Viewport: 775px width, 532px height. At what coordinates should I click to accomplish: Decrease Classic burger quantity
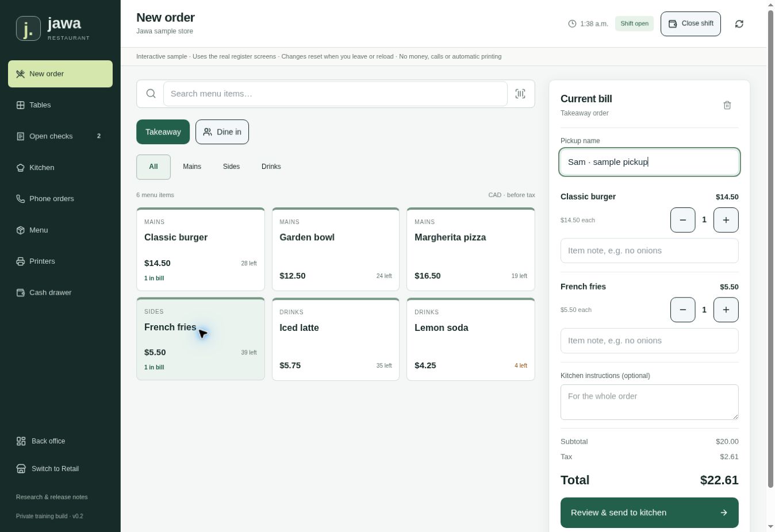coord(683,220)
